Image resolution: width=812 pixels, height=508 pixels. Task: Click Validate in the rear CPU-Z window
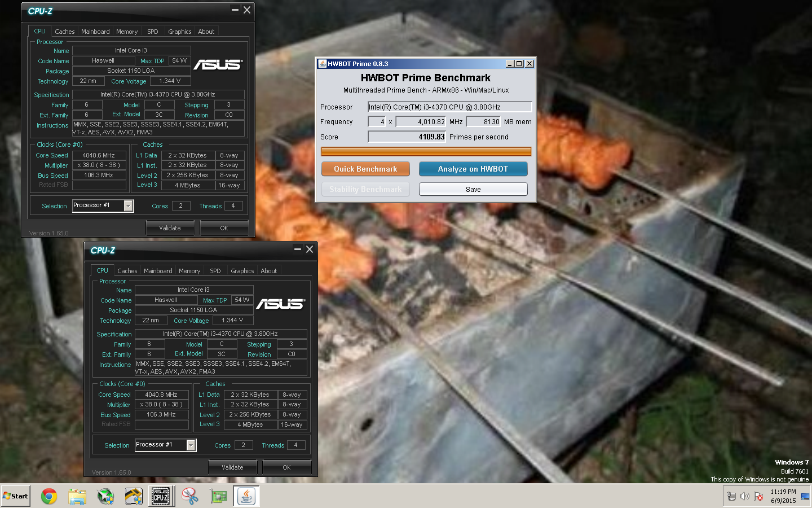click(170, 228)
